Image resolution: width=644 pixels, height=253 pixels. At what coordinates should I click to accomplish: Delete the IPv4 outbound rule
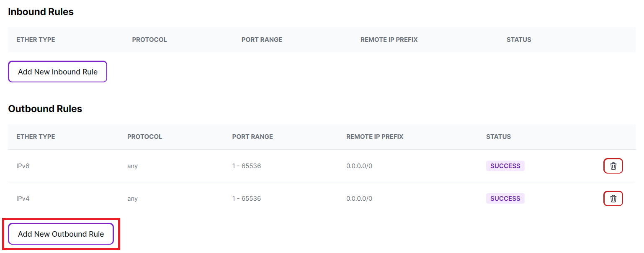[x=613, y=199]
